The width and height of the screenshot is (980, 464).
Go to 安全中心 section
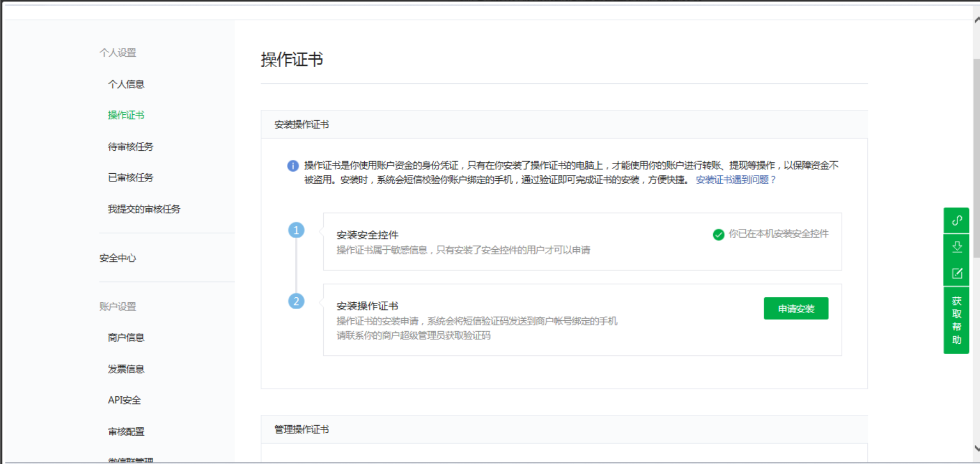coord(118,258)
